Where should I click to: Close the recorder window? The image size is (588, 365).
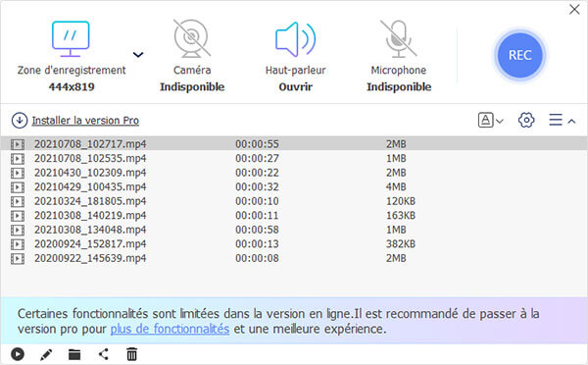(574, 10)
